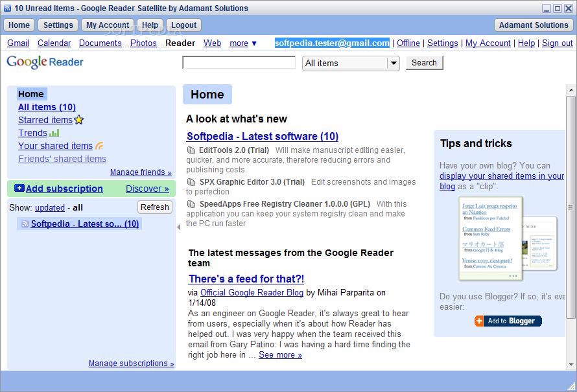The image size is (577, 392).
Task: Click the Add subscription link
Action: (64, 189)
